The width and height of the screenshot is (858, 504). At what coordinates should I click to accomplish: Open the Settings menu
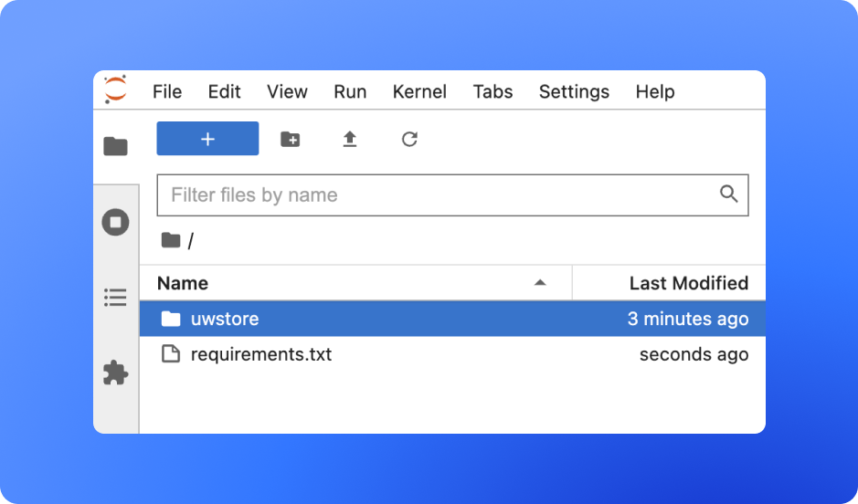[574, 92]
